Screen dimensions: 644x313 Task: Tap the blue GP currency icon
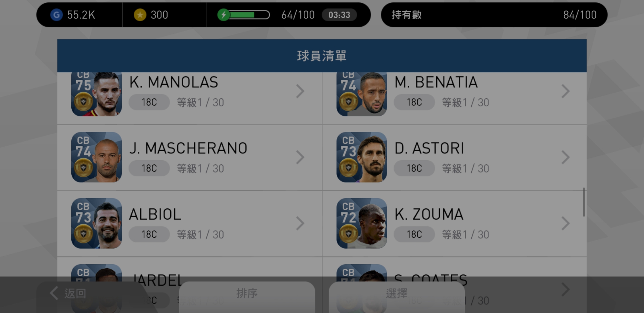(x=57, y=15)
